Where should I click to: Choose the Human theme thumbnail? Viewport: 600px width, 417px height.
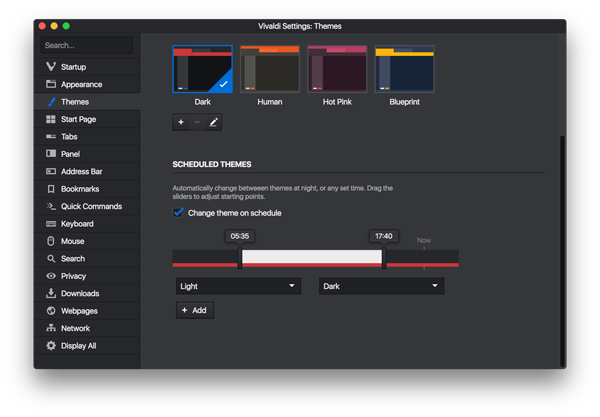click(270, 69)
